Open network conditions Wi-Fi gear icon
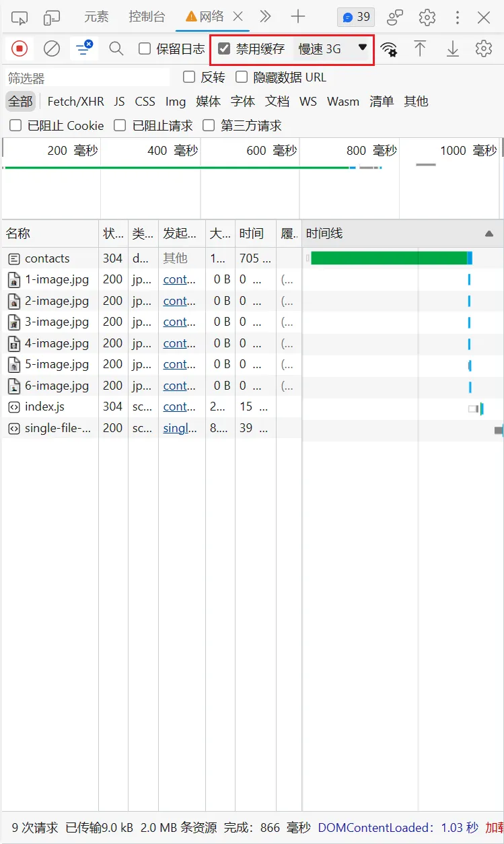504x844 pixels. pos(388,48)
